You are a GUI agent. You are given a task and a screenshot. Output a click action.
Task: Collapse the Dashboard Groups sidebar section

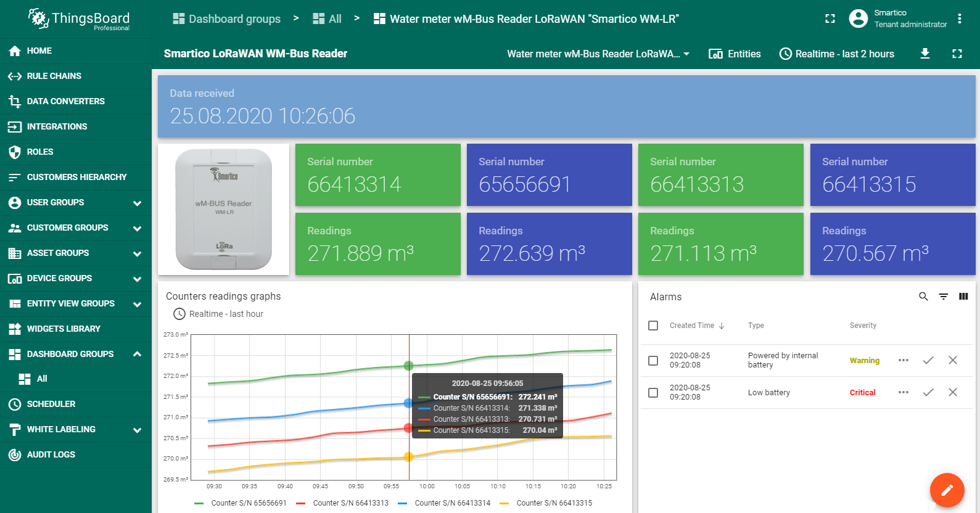pos(137,354)
